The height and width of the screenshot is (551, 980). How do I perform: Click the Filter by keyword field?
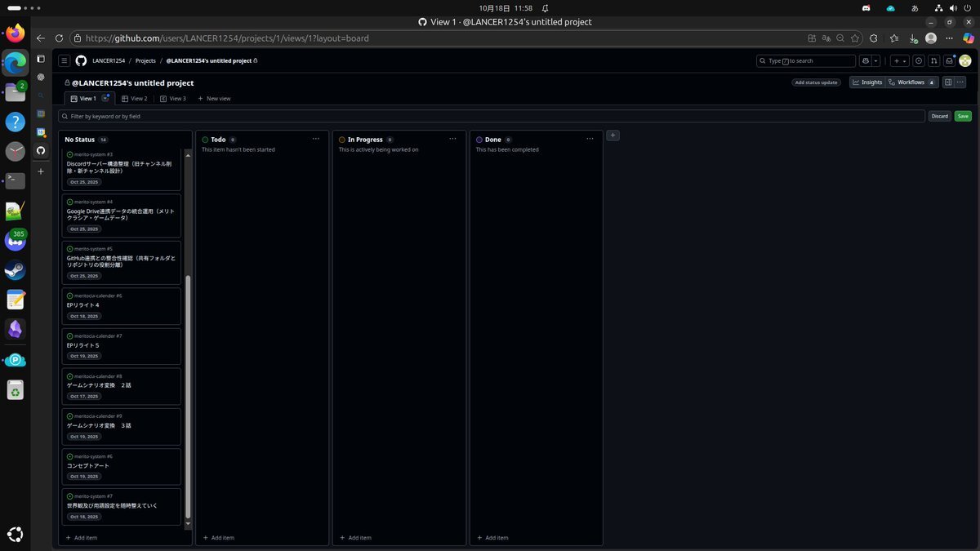(490, 116)
